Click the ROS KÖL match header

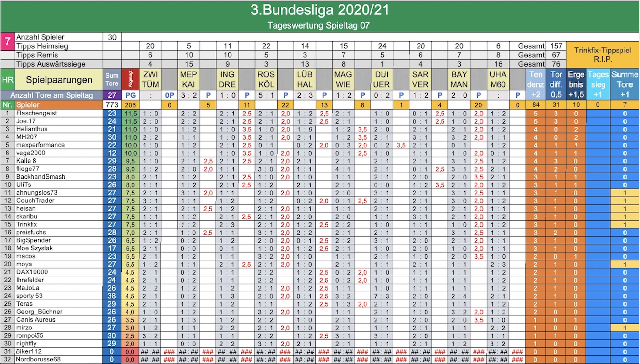[x=266, y=79]
